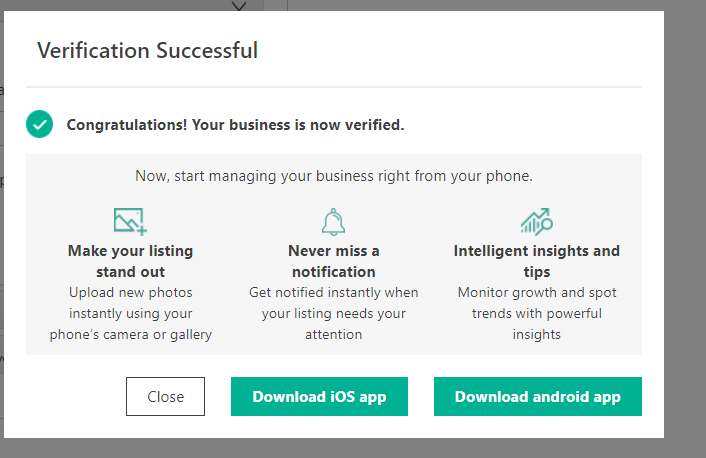Download the iOS app
The image size is (706, 458).
(x=319, y=396)
